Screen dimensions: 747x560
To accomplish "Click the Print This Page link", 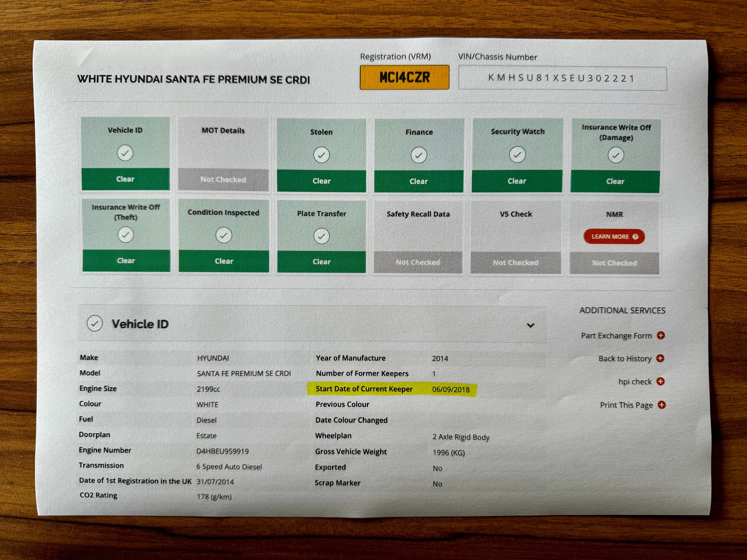I will pos(626,405).
